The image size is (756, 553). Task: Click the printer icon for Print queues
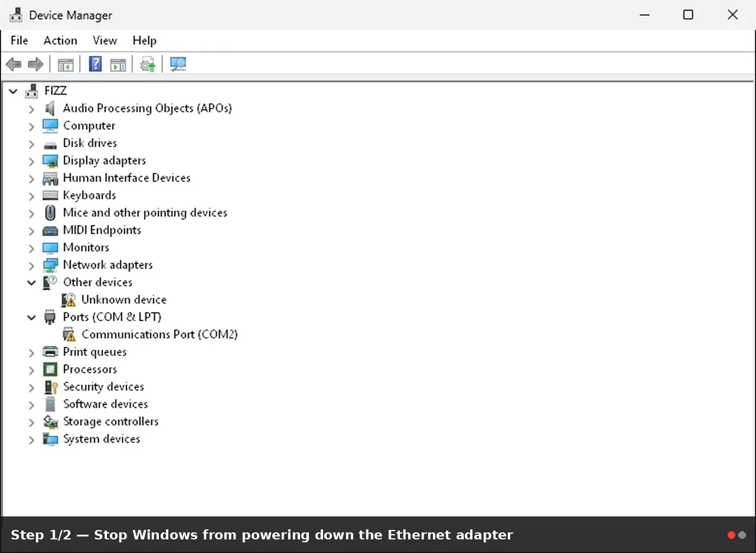[x=50, y=352]
